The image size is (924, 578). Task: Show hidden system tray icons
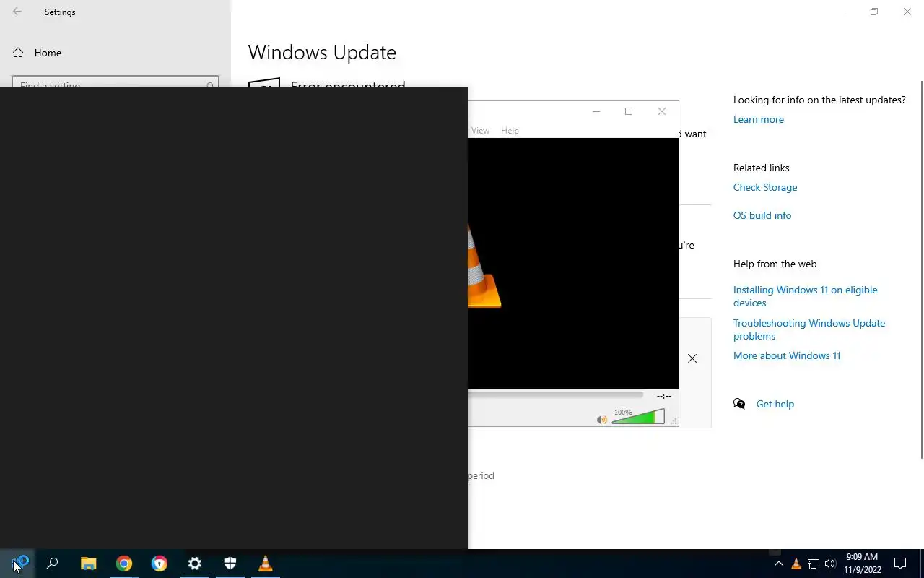coord(778,564)
